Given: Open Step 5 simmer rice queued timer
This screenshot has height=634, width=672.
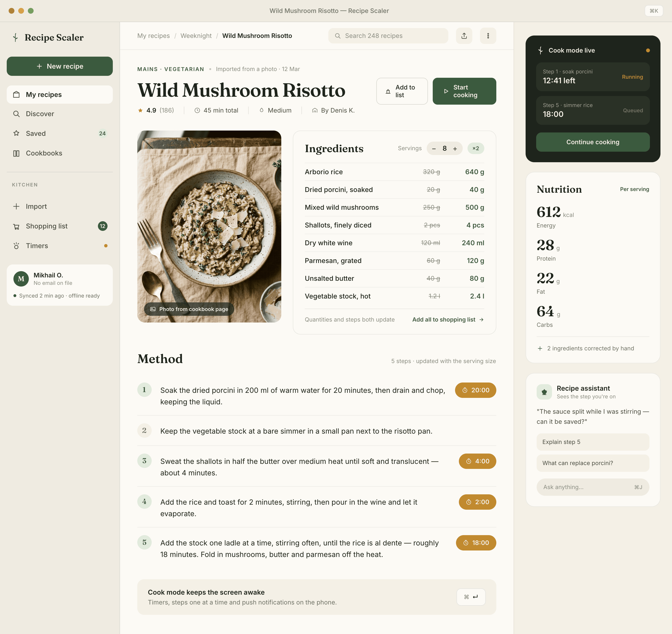Looking at the screenshot, I should tap(593, 111).
